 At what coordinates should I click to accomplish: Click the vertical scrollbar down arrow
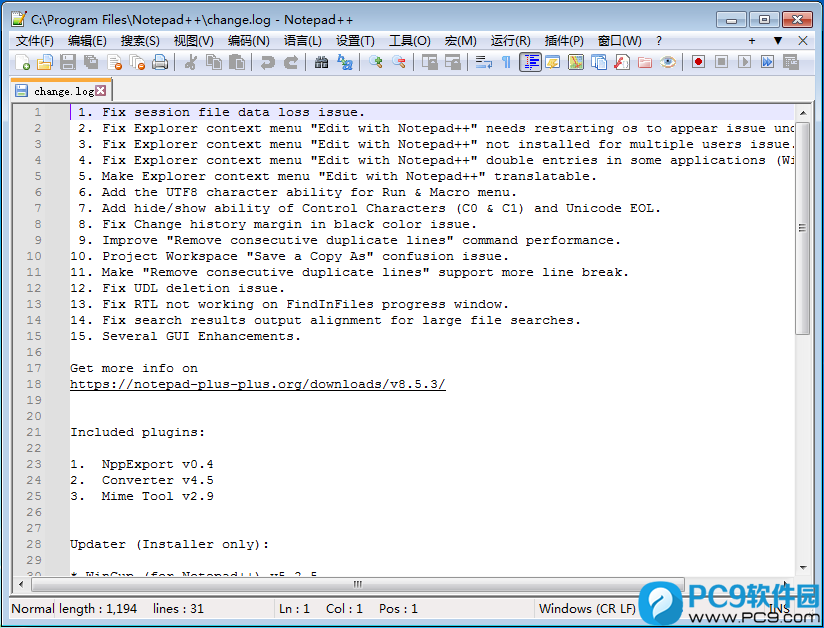coord(802,568)
